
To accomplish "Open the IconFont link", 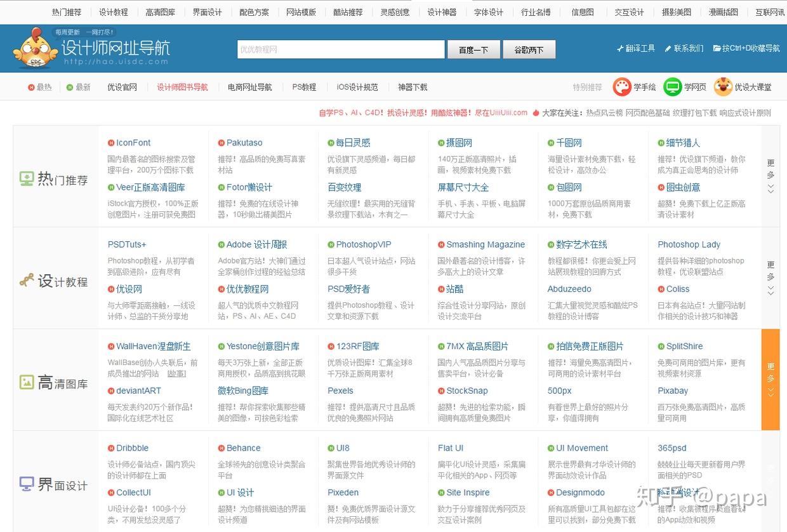I will click(133, 143).
